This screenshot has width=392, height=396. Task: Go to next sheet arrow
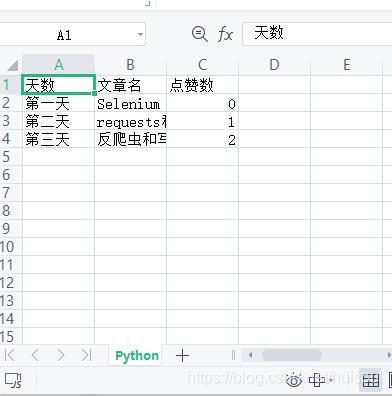[x=61, y=355]
